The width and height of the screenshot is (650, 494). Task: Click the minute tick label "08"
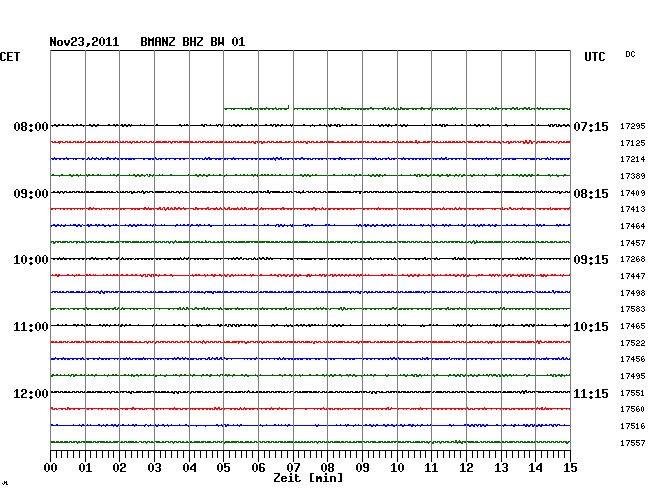coord(327,468)
